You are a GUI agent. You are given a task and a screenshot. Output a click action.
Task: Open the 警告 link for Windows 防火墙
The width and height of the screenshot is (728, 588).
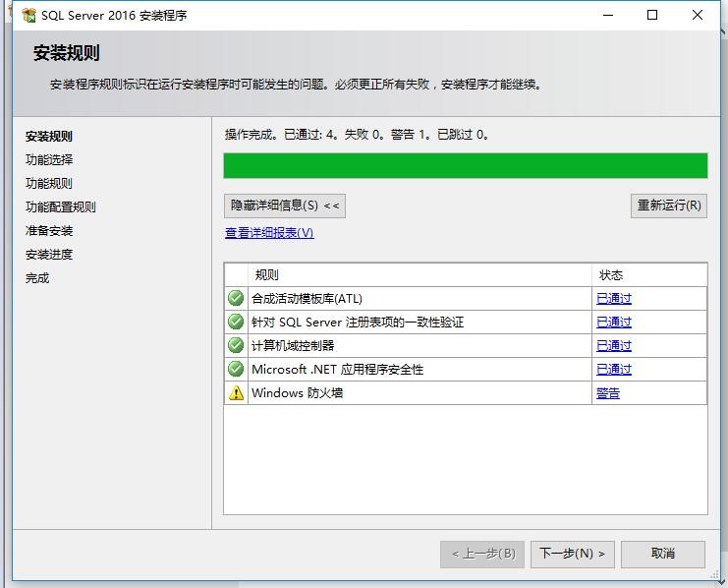[x=607, y=393]
